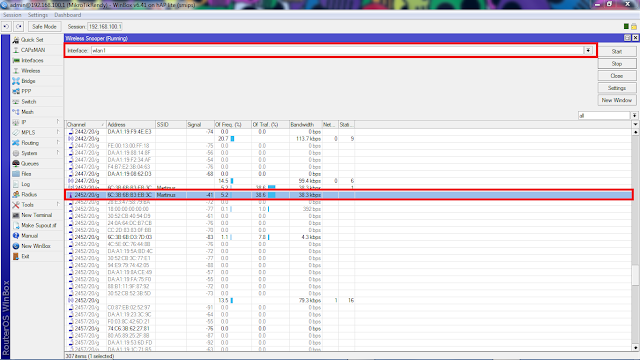Launch New Terminal
Image resolution: width=640 pixels, height=360 pixels.
(37, 215)
